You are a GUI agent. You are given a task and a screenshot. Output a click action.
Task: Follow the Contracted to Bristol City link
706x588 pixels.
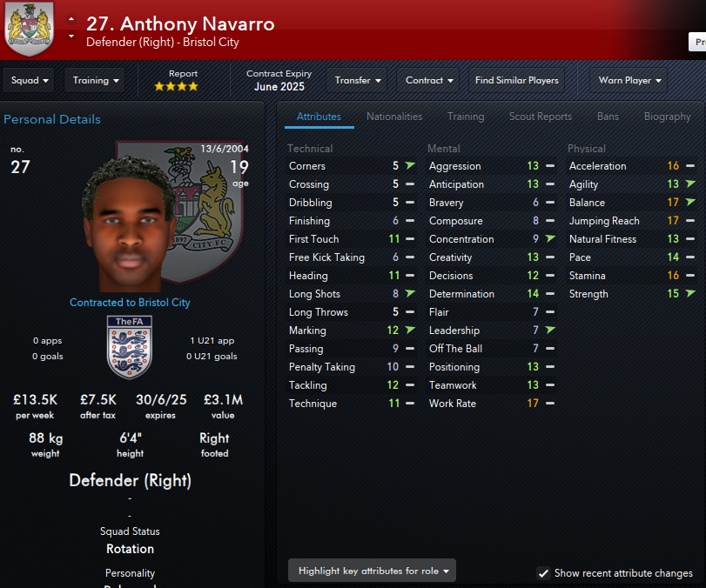pyautogui.click(x=130, y=303)
